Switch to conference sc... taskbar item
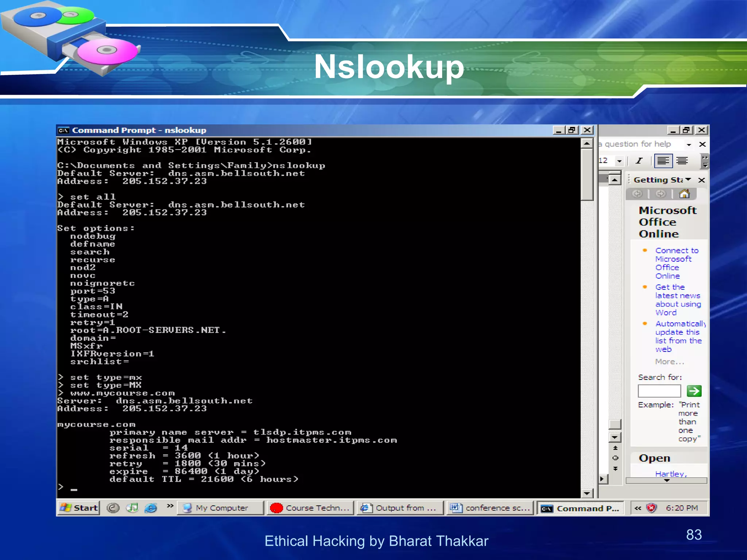Viewport: 747px width, 560px height. pyautogui.click(x=490, y=508)
